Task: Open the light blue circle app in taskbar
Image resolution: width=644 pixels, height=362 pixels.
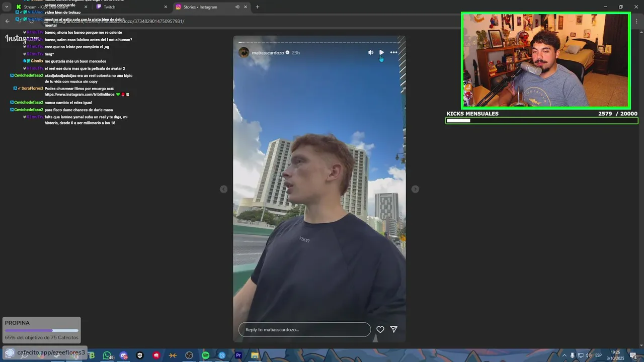Action: pos(222,355)
